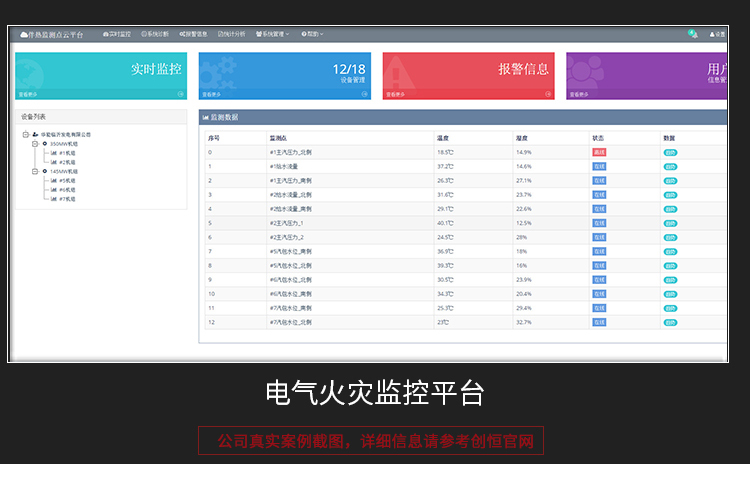Click 查看更多 link on 实时监控 card
Image resolution: width=750 pixels, height=494 pixels.
[30, 94]
